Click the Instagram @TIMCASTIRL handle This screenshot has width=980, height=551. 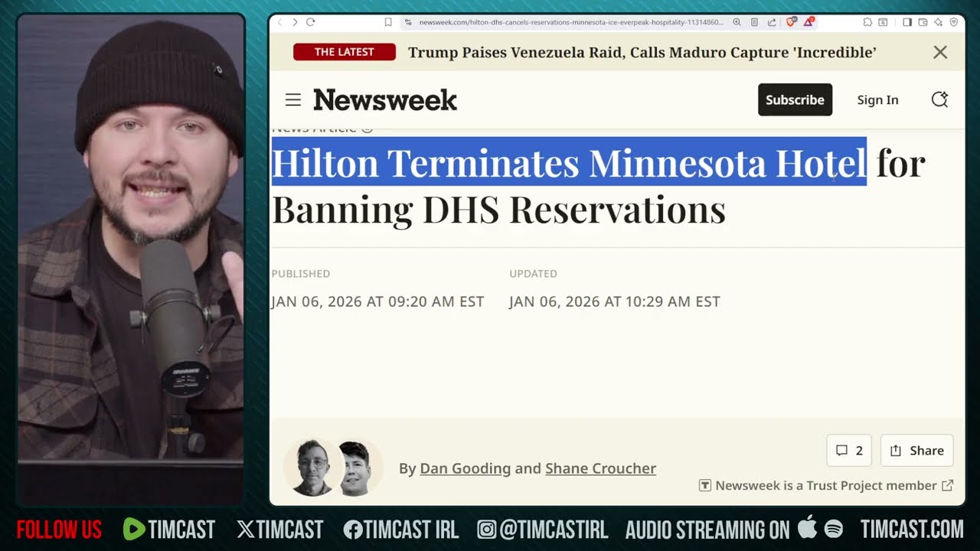(x=542, y=529)
